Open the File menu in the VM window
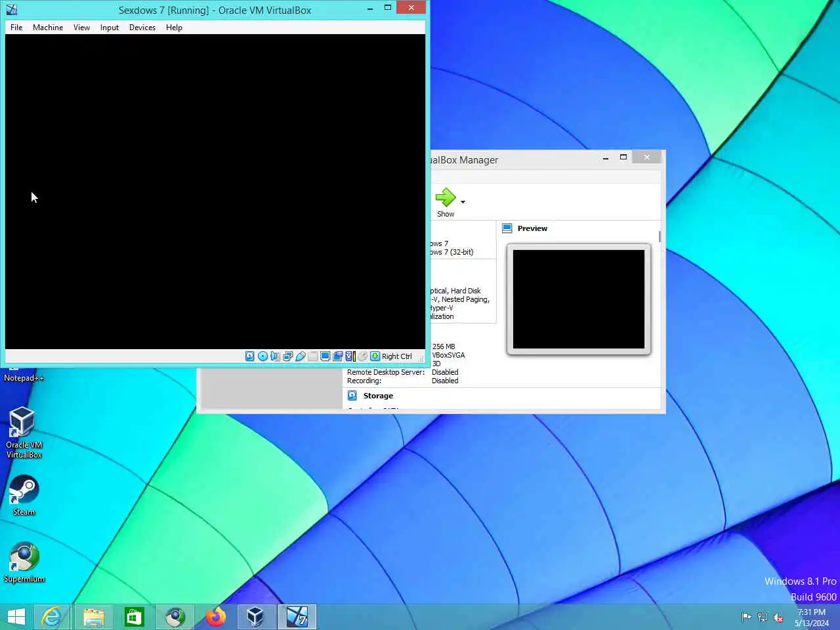The width and height of the screenshot is (840, 630). coord(16,28)
